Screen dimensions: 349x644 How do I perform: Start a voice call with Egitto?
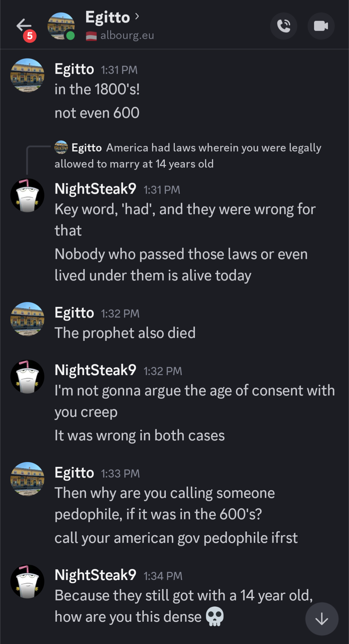(283, 26)
